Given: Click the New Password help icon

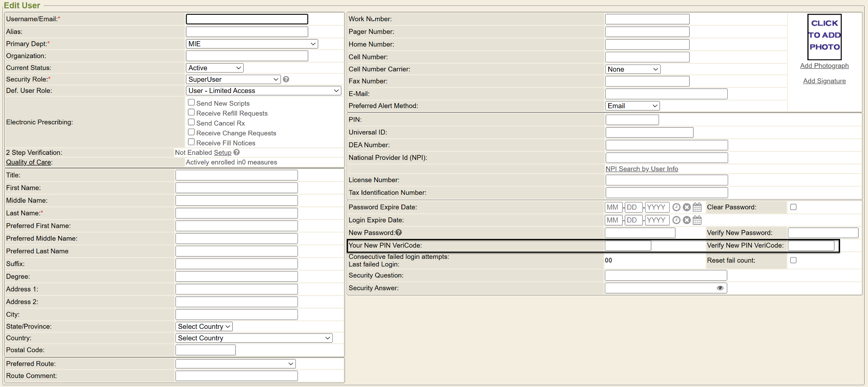Looking at the screenshot, I should [x=399, y=233].
